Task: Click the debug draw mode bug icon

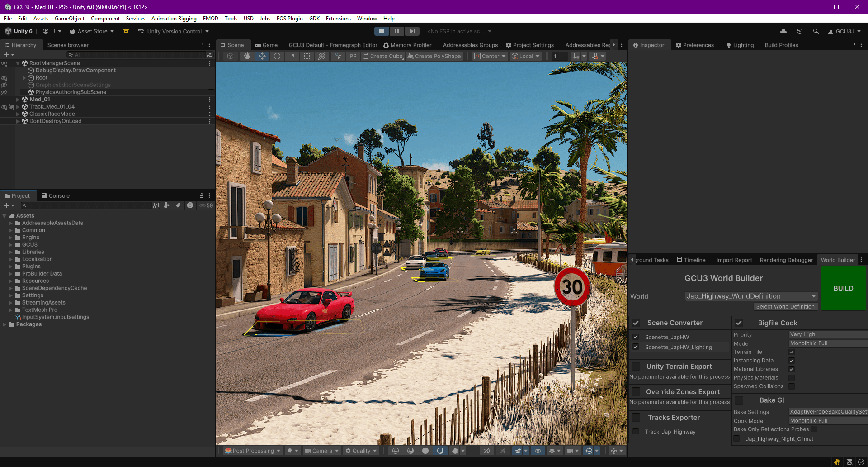Action: coord(455,451)
